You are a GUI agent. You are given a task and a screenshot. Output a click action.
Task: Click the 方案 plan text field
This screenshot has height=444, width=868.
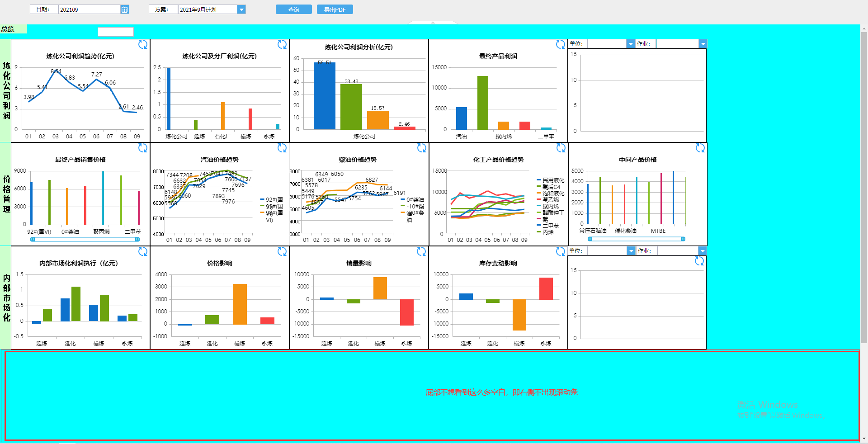pos(208,9)
